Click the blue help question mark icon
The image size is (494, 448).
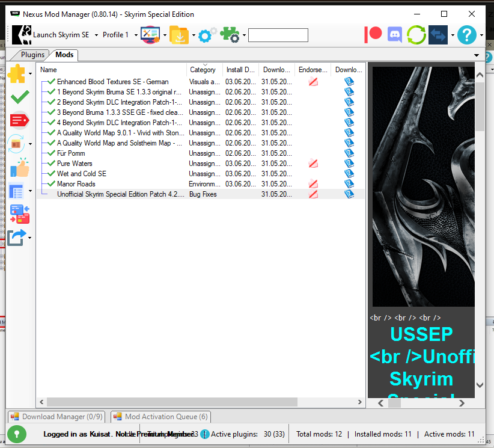click(466, 34)
